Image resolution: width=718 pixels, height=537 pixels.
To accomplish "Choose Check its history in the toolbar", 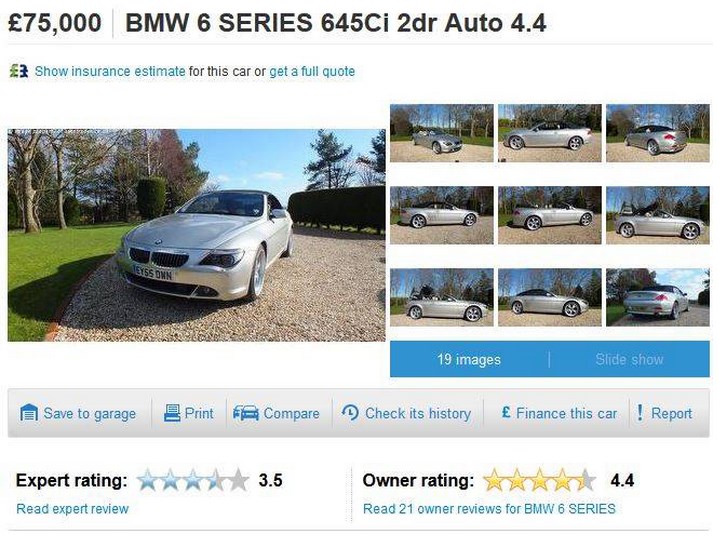I will click(418, 413).
